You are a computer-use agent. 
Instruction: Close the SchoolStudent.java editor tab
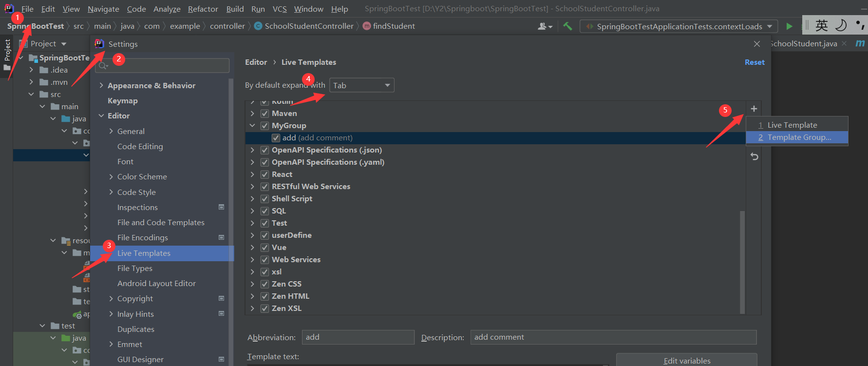[844, 43]
